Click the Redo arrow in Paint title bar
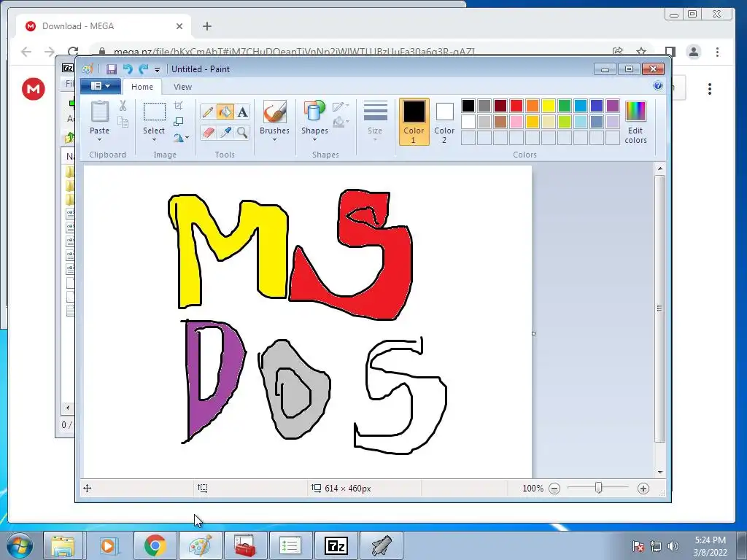747x560 pixels. tap(143, 69)
